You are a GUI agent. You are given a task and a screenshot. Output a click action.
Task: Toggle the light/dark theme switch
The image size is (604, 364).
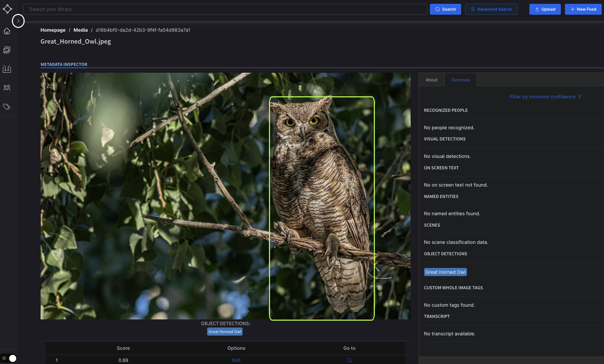9,358
